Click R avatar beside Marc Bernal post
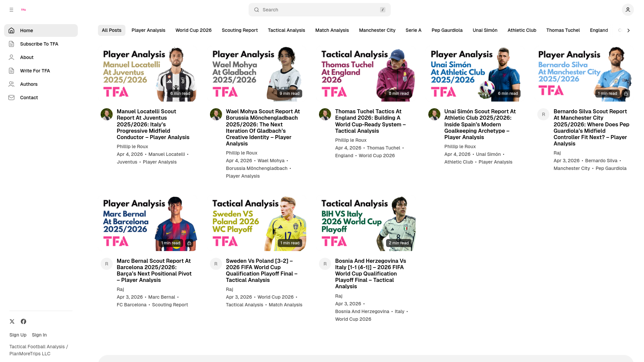 [x=107, y=264]
